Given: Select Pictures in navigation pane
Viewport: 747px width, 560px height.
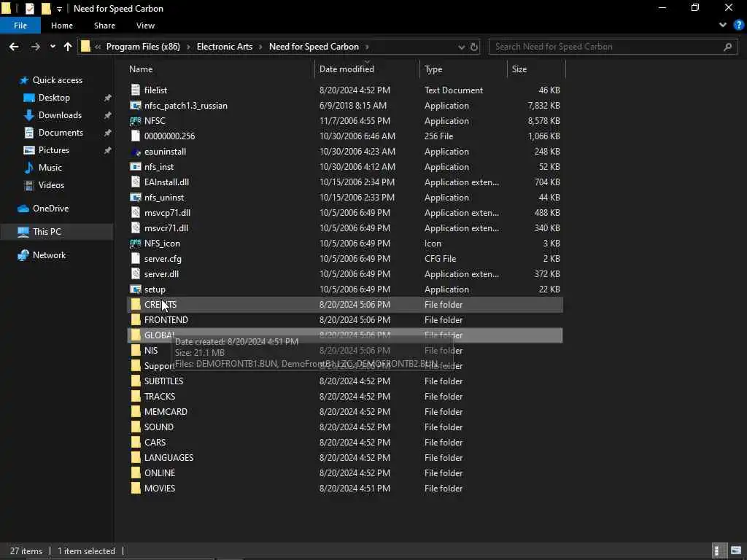Looking at the screenshot, I should pyautogui.click(x=53, y=150).
